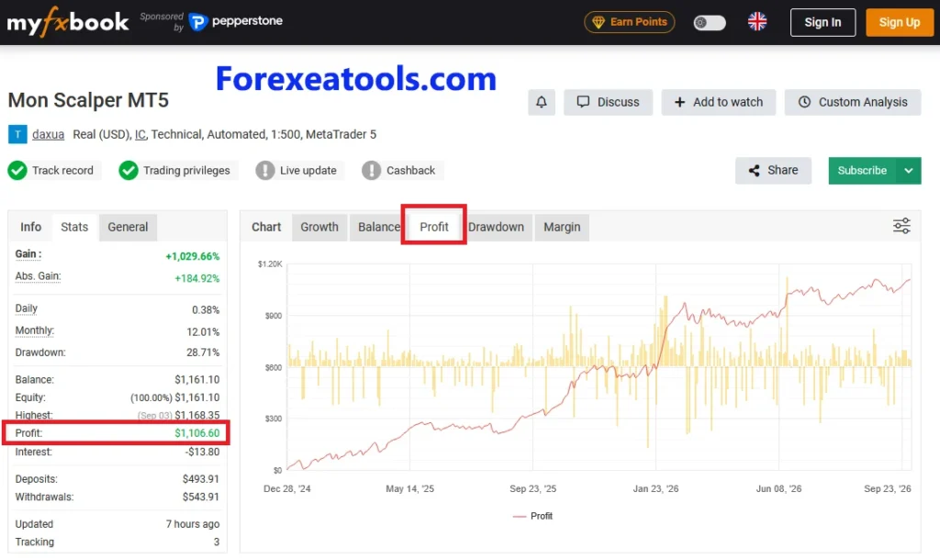Click the Highest value $1,168.35
The width and height of the screenshot is (940, 560).
pyautogui.click(x=196, y=415)
